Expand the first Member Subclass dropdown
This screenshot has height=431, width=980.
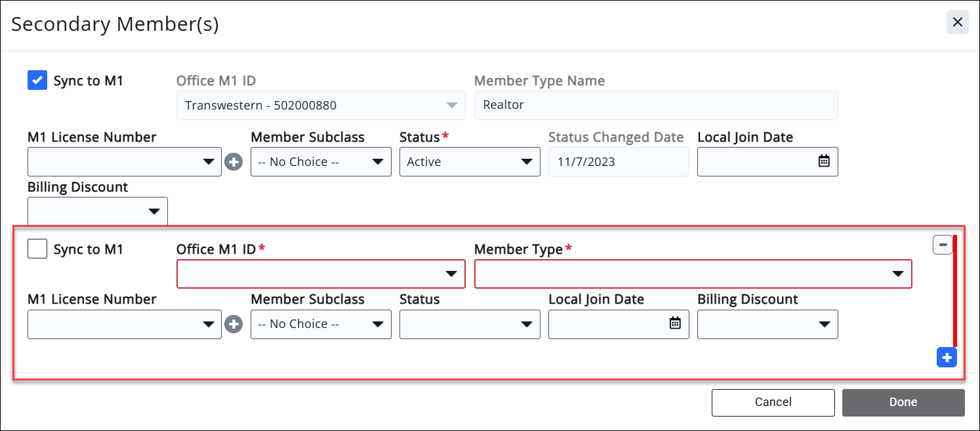pyautogui.click(x=321, y=162)
